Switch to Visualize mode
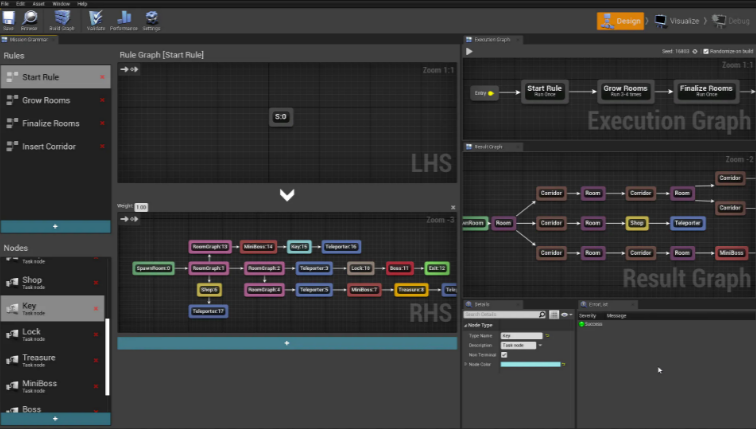The width and height of the screenshot is (756, 429). pyautogui.click(x=677, y=21)
